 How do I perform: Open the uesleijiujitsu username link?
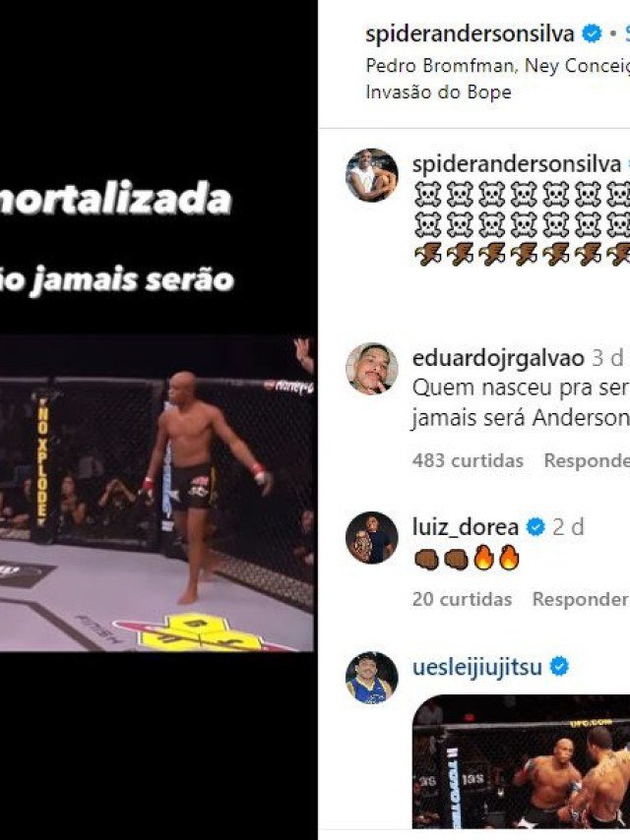tap(477, 668)
